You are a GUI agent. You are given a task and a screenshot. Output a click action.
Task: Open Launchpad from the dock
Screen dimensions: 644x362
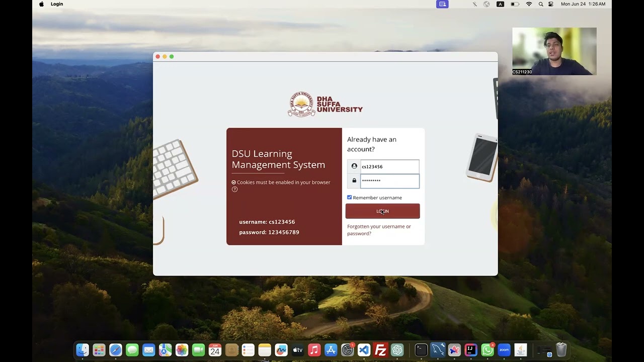[x=99, y=350]
